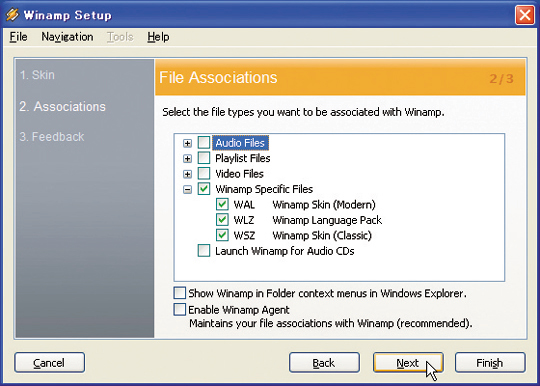This screenshot has height=386, width=540.
Task: Uncheck the Winamp Specific Files checkbox
Action: pyautogui.click(x=204, y=189)
